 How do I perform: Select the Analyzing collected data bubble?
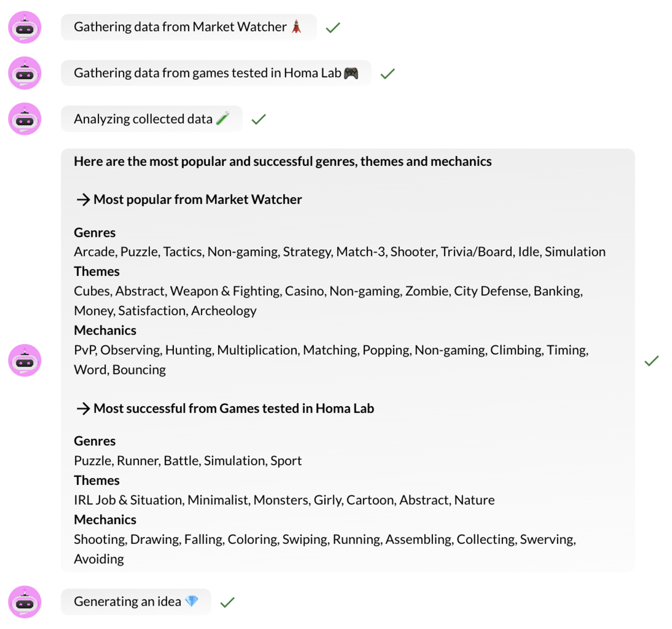point(152,119)
